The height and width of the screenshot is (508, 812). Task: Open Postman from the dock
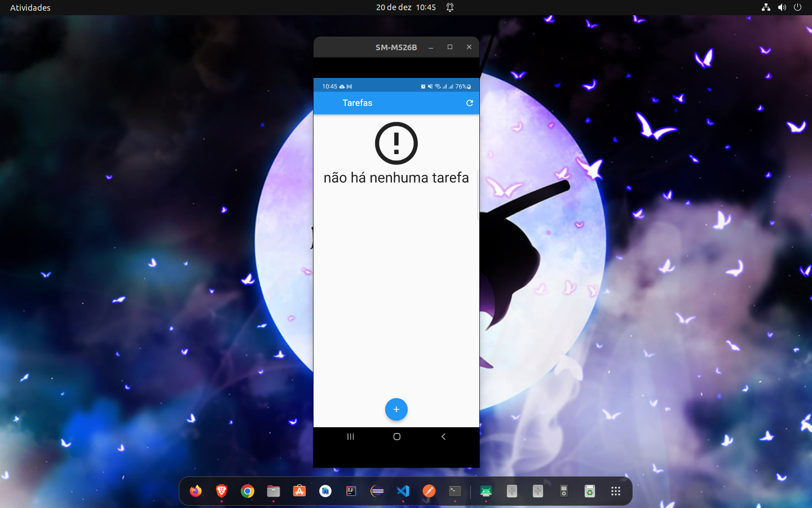[x=429, y=491]
